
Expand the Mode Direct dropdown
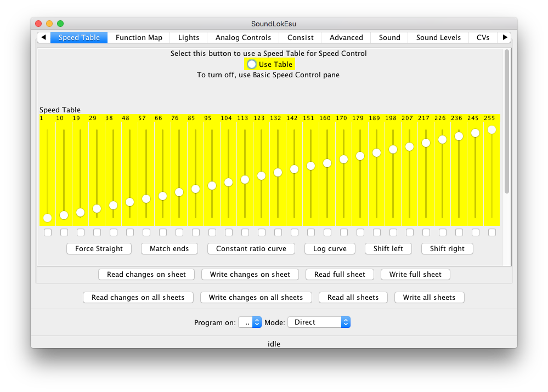(319, 322)
